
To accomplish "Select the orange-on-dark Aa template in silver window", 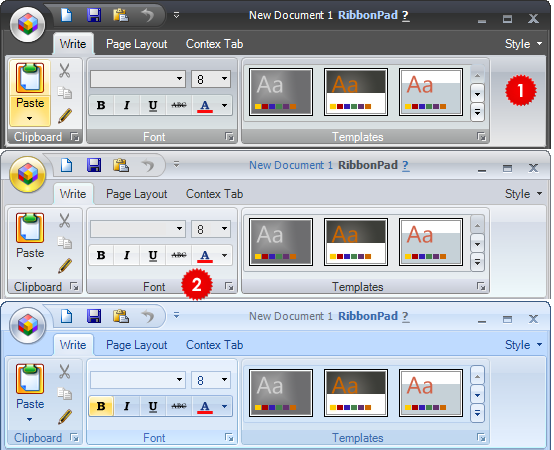I will coord(356,242).
